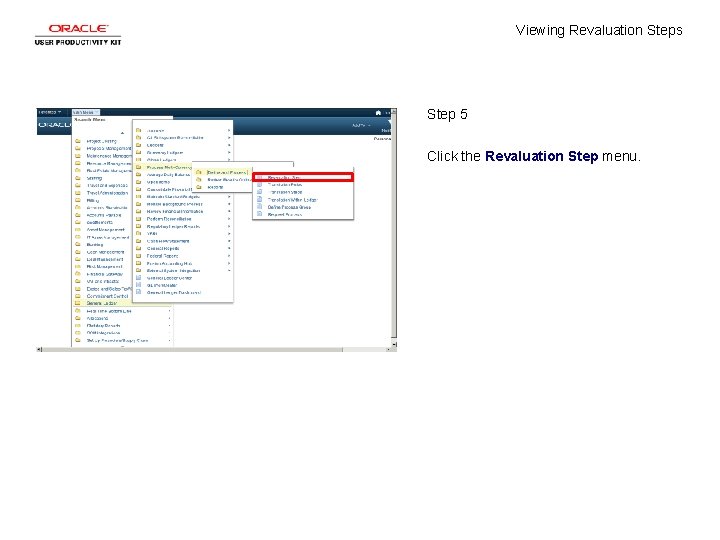Image resolution: width=720 pixels, height=540 pixels.
Task: Select General Ledger in Main Menu
Action: [102, 303]
